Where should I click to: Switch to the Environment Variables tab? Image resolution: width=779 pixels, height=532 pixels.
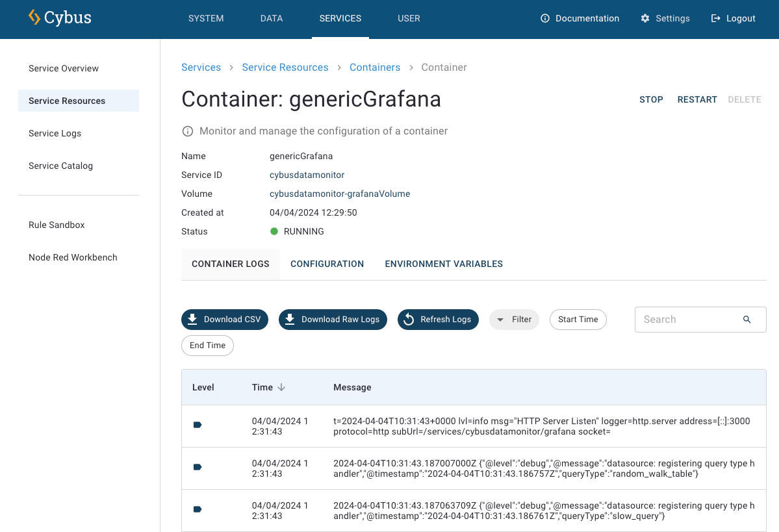click(x=444, y=264)
